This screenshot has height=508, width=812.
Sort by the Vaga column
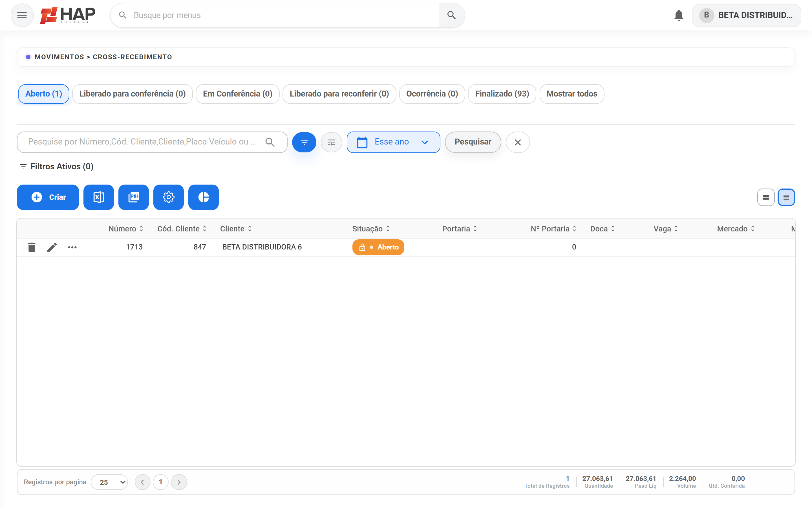tap(666, 229)
